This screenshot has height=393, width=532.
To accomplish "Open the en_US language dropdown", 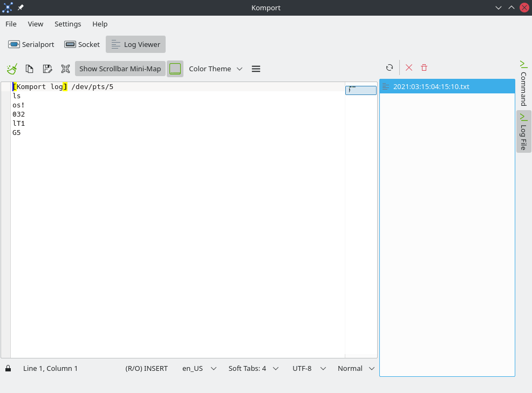I will coord(199,369).
